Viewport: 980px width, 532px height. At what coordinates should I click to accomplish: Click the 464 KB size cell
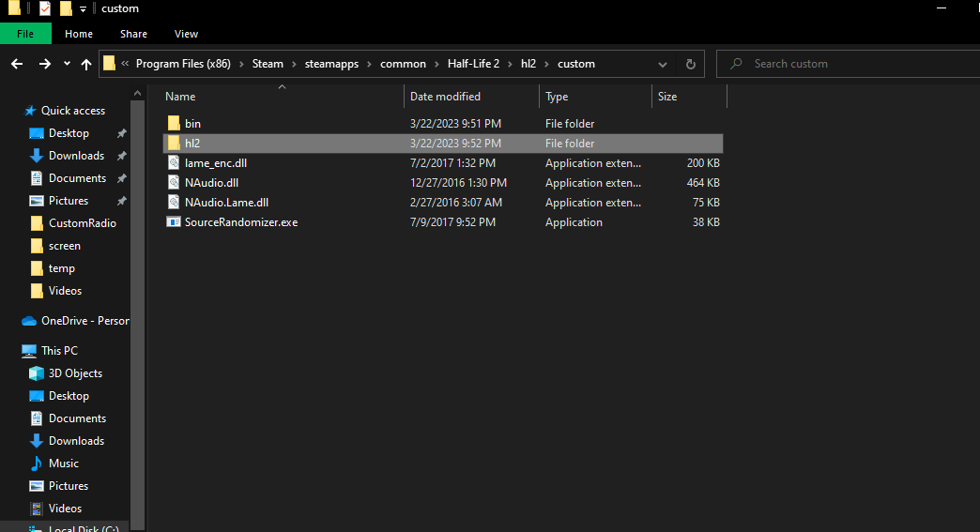click(703, 183)
